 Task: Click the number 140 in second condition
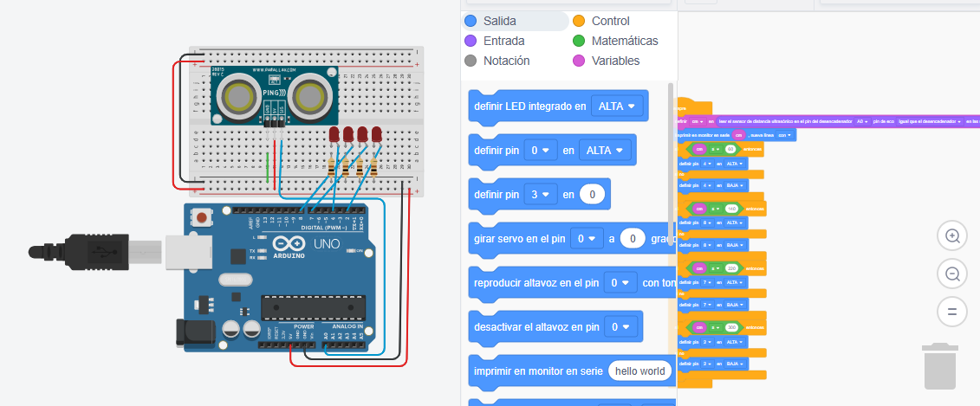click(x=732, y=209)
